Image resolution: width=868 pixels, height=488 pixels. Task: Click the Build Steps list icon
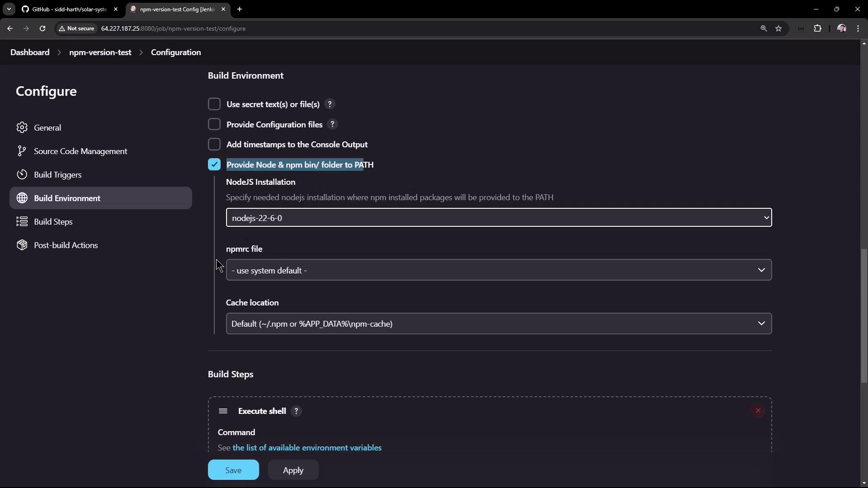(22, 221)
